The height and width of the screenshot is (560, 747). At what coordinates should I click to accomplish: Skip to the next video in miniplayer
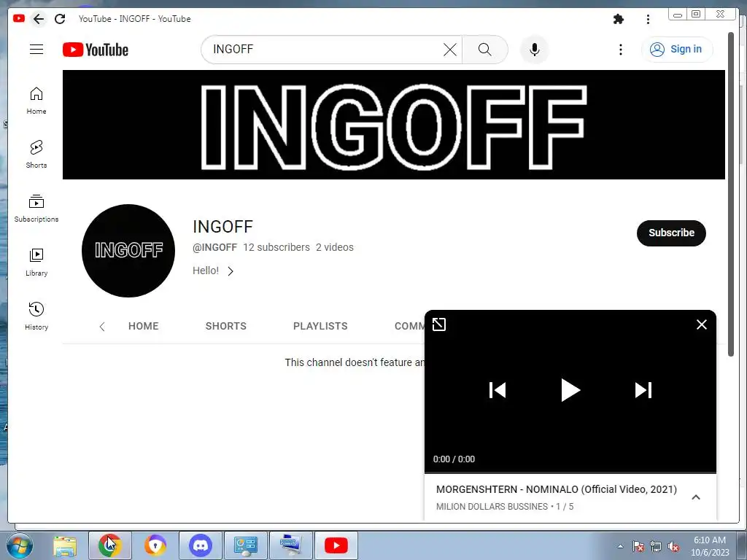(x=643, y=390)
